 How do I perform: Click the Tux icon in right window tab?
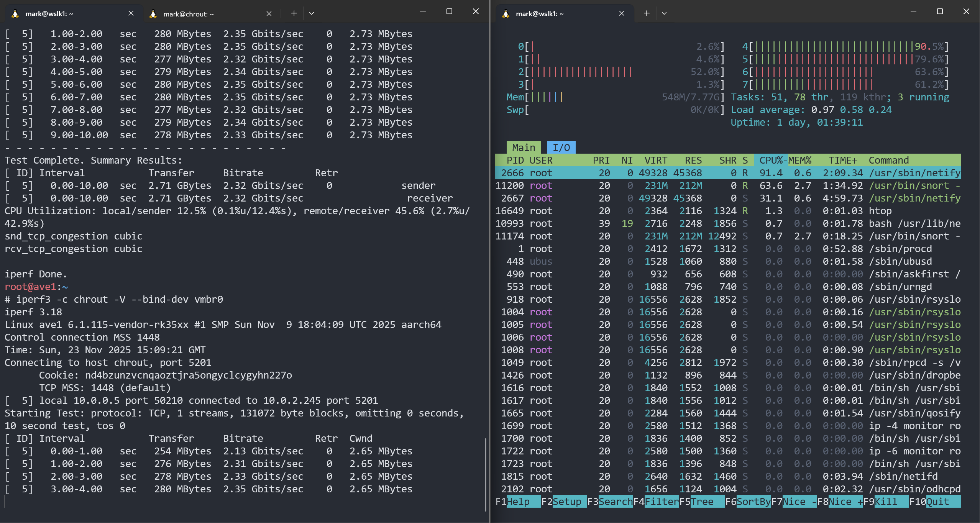tap(506, 14)
